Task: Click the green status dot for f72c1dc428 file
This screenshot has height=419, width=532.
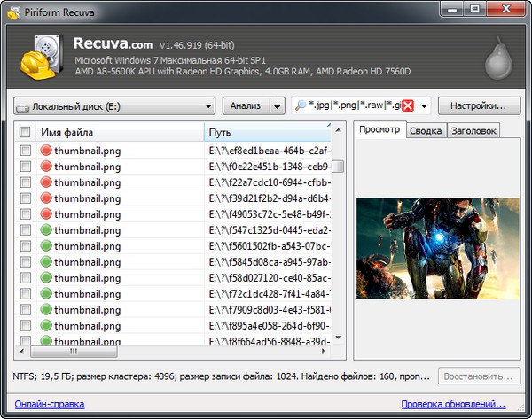Action: [46, 293]
